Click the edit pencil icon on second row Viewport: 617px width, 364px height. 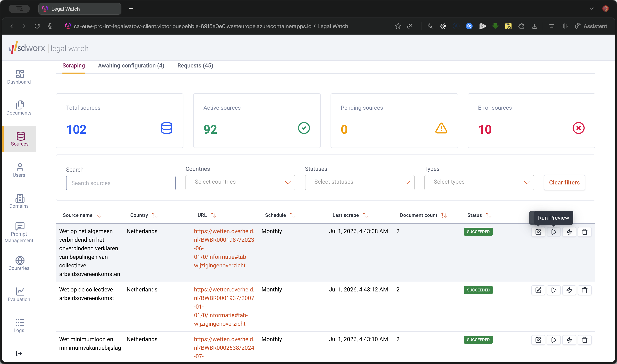(x=538, y=290)
